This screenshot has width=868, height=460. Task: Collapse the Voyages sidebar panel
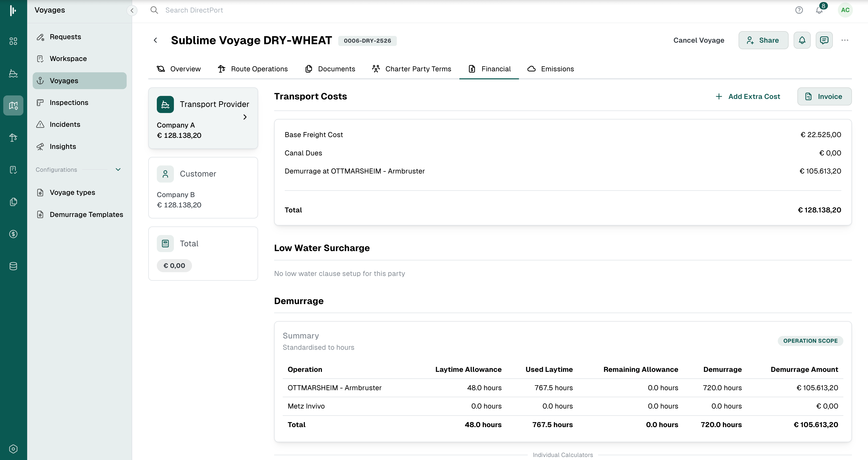tap(132, 11)
